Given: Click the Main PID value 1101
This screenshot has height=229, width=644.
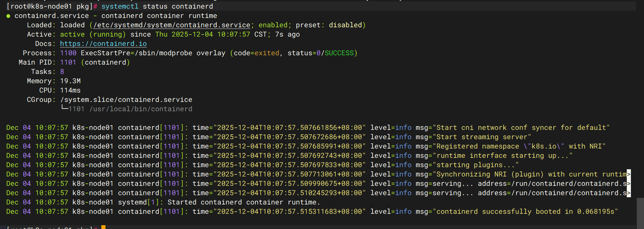Looking at the screenshot, I should tap(68, 63).
